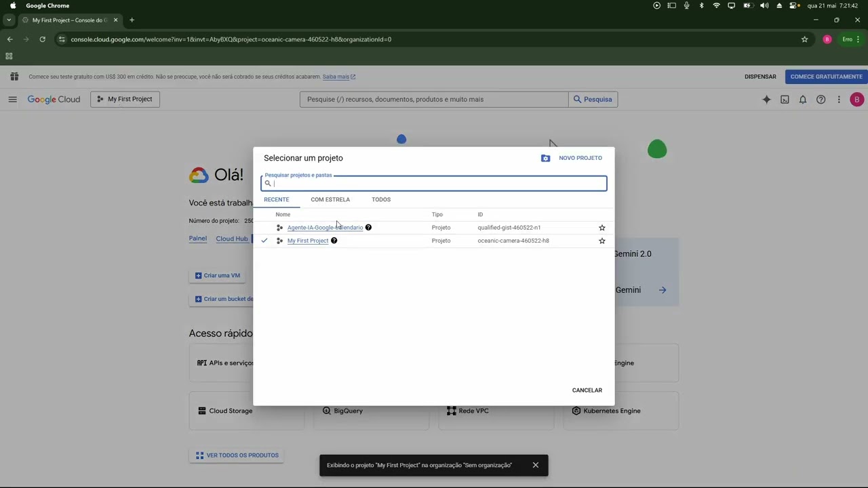Click the Google Cloud logo
Viewport: 868px width, 488px height.
pos(54,99)
